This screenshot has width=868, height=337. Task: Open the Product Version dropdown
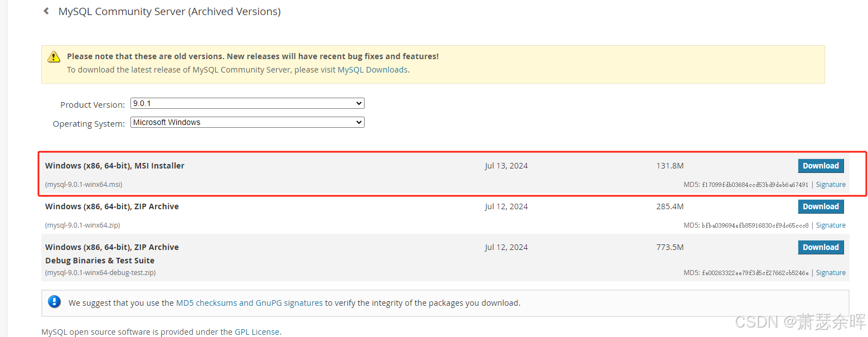click(247, 103)
